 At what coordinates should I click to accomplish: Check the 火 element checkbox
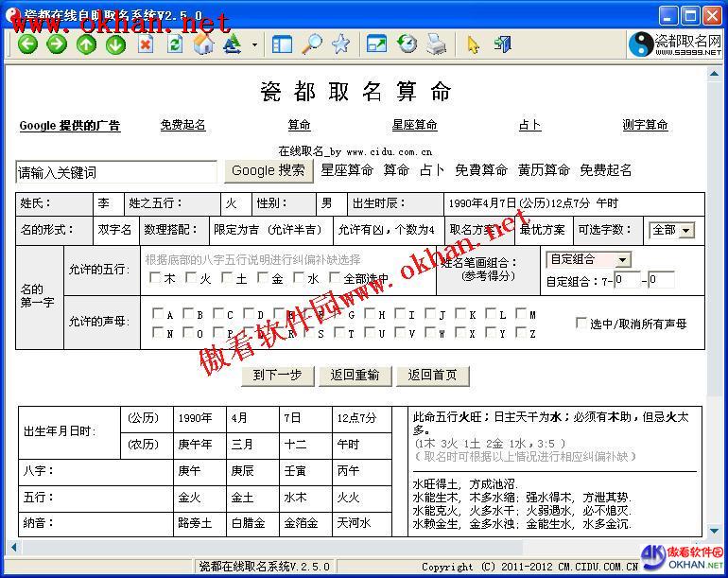190,278
